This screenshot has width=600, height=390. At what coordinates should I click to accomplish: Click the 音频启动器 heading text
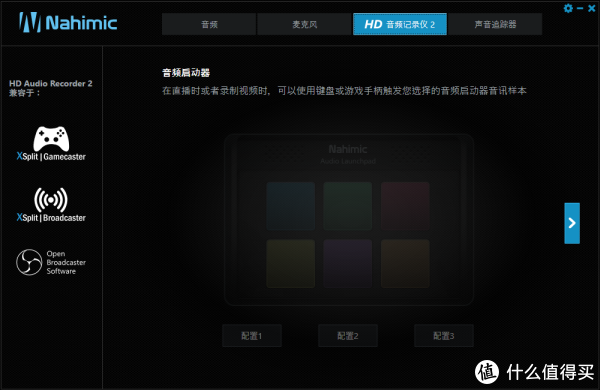coord(186,73)
